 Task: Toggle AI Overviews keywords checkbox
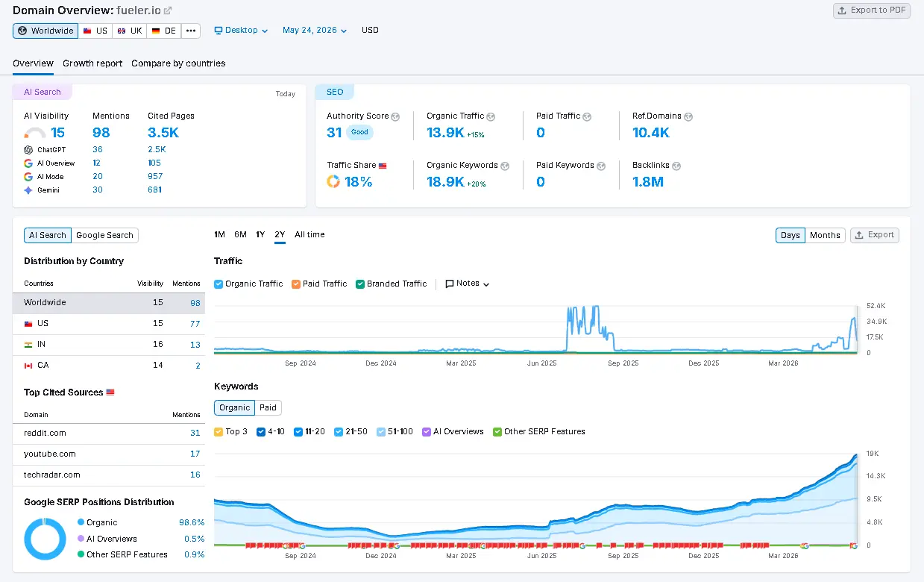point(427,431)
